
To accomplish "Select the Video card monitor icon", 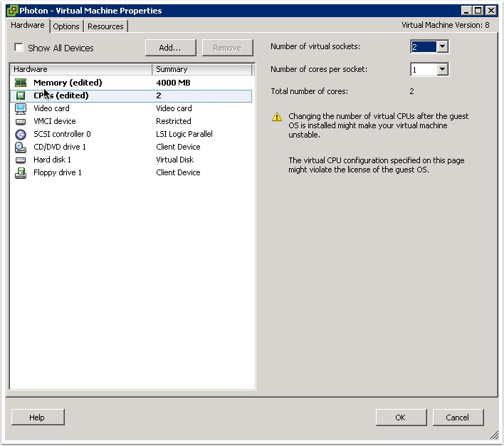I will pos(21,108).
